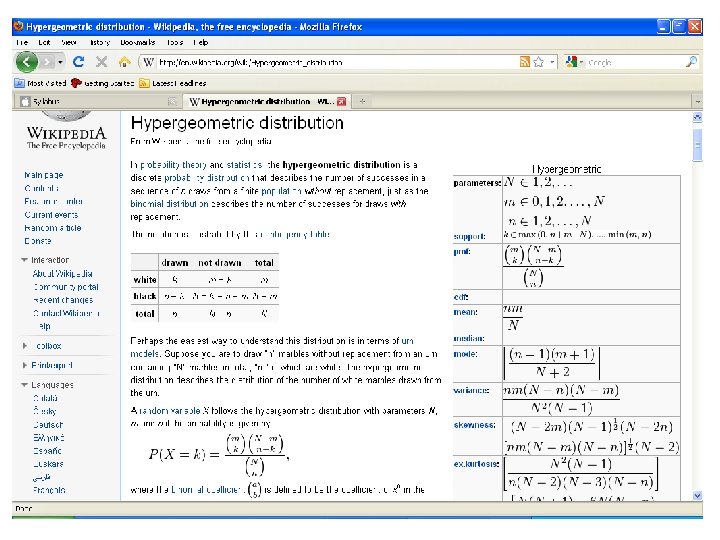
Task: Click the Google search input box
Action: tap(636, 62)
